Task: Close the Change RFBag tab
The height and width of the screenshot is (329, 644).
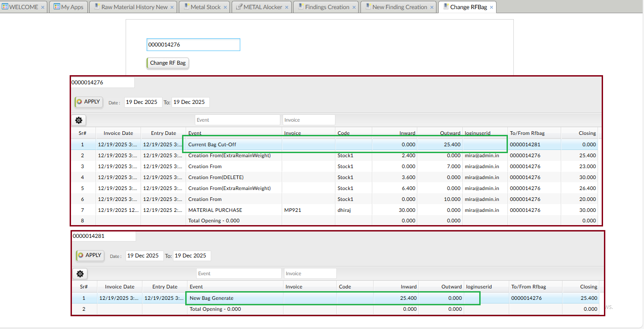Action: (492, 7)
